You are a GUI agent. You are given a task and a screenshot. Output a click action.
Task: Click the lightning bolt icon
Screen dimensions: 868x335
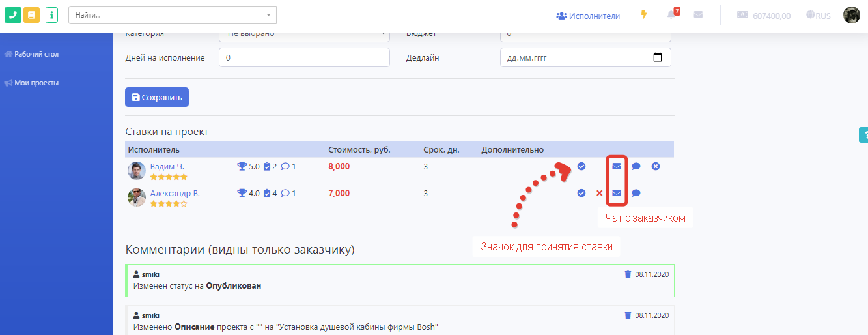(644, 15)
